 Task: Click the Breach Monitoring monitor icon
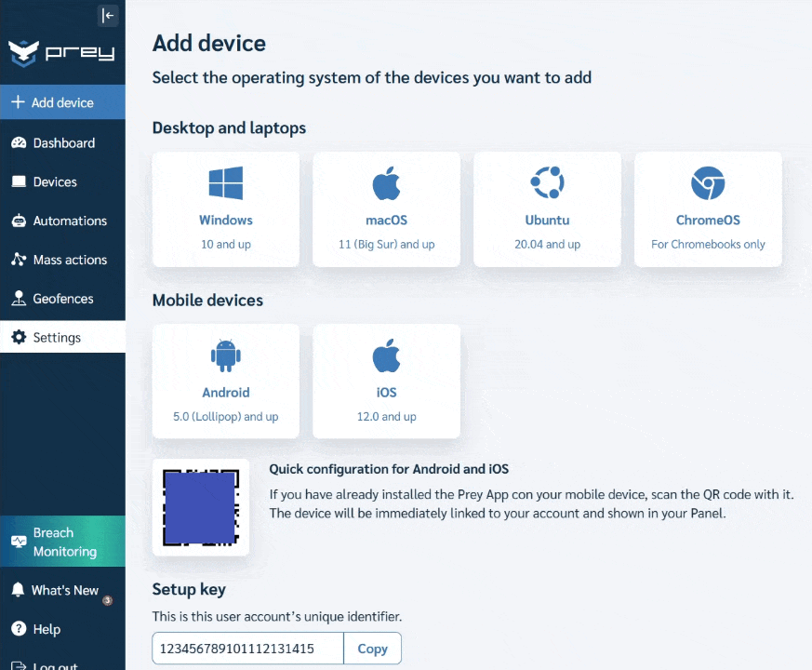click(20, 542)
